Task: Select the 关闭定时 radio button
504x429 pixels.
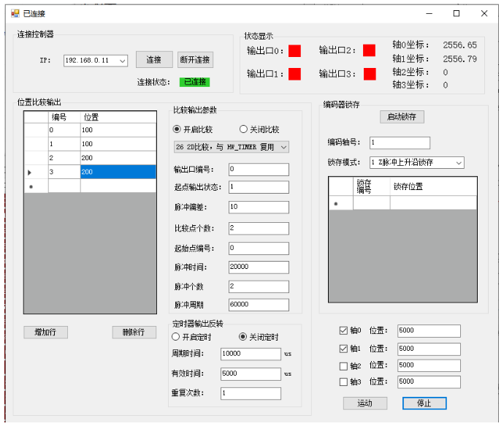Action: pyautogui.click(x=243, y=337)
